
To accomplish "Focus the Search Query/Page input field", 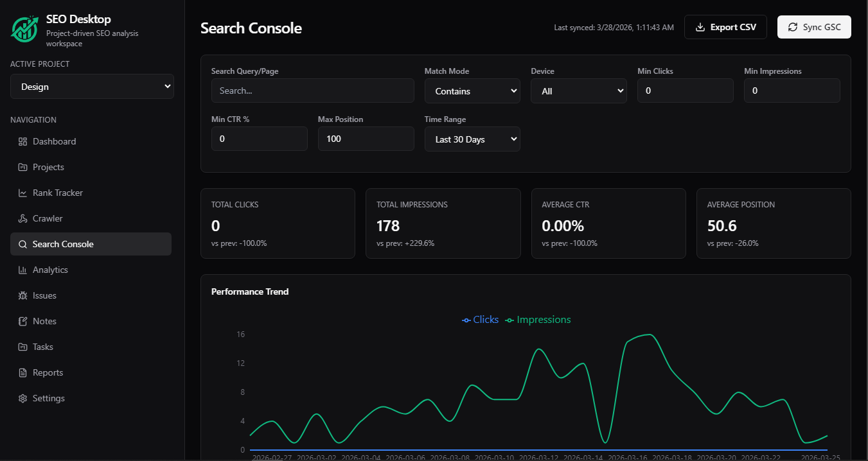I will (x=313, y=91).
